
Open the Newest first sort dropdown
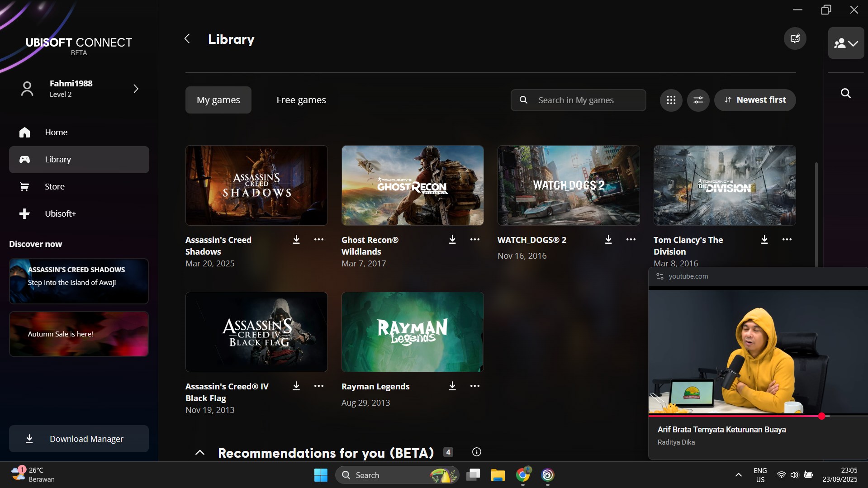(x=755, y=100)
